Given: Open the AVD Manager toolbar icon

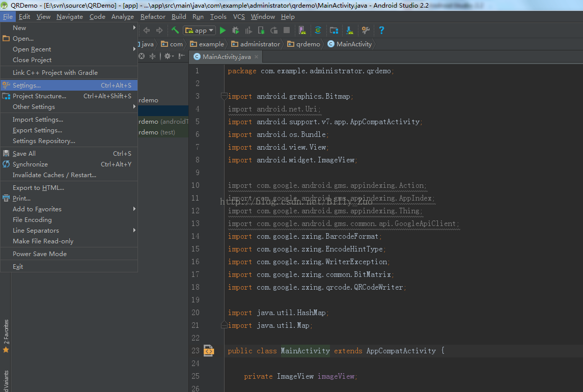Looking at the screenshot, I should [x=301, y=31].
